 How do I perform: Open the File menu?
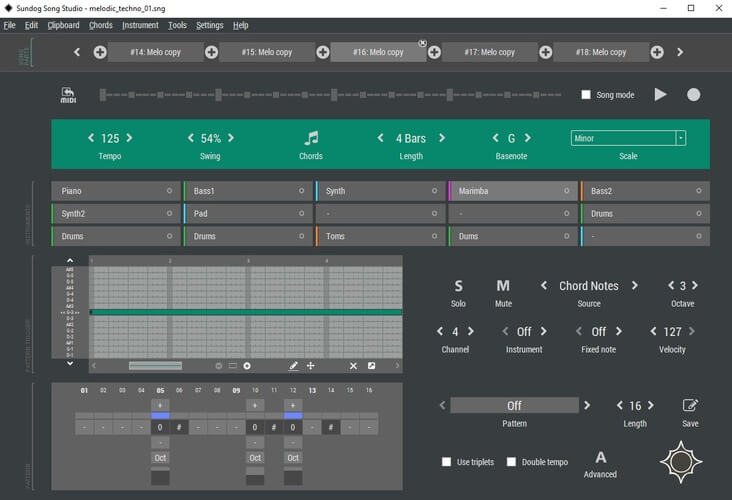9,25
